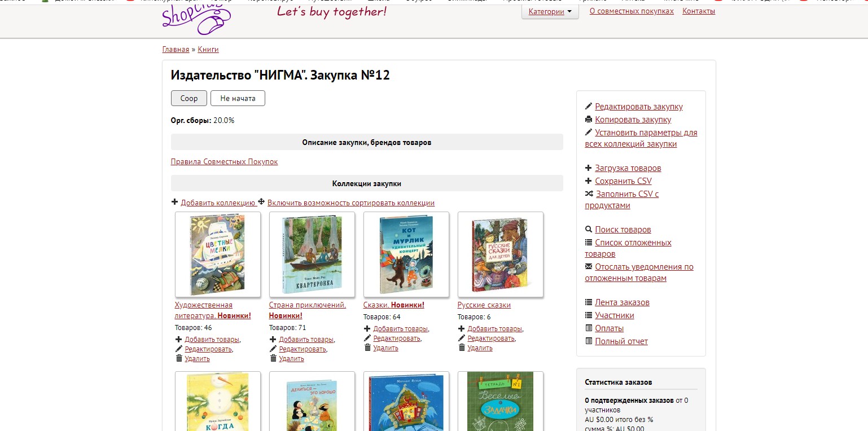Open Участники link
868x431 pixels.
point(615,315)
